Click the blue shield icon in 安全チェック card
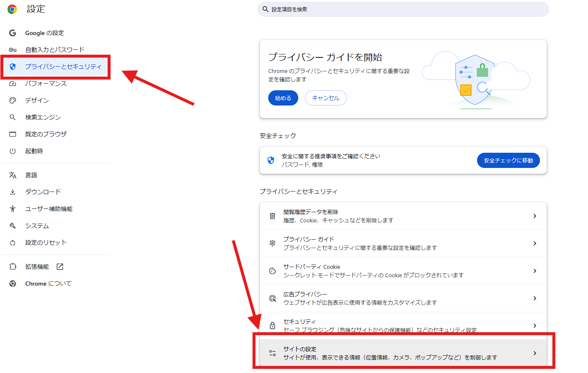The image size is (588, 373). [x=271, y=160]
